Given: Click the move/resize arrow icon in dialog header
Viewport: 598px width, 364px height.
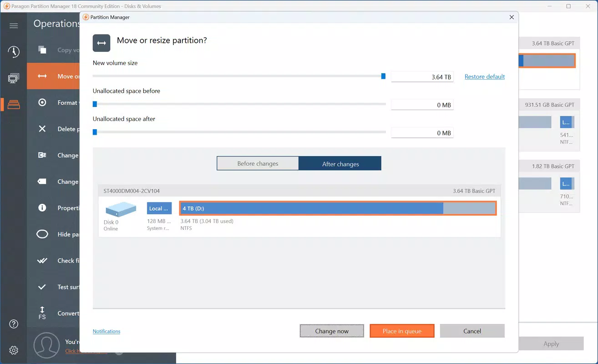Looking at the screenshot, I should pos(101,43).
